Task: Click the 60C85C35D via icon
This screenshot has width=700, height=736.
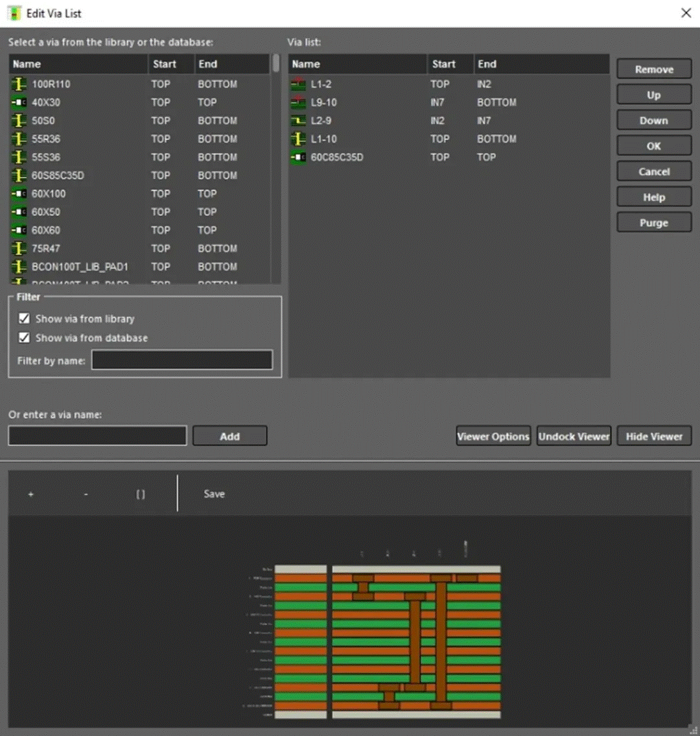Action: (x=299, y=157)
